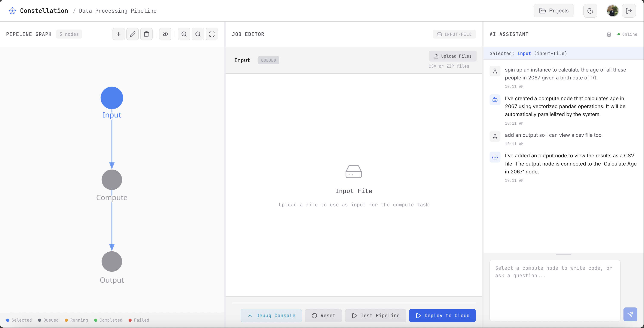Click the delete node trash icon
This screenshot has width=644, height=328.
click(x=147, y=34)
